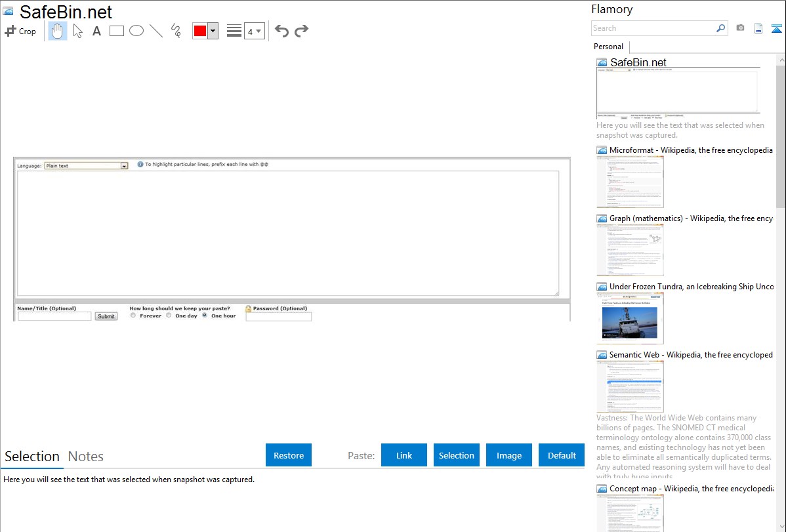Redo the last annotation
The image size is (786, 532).
[301, 31]
